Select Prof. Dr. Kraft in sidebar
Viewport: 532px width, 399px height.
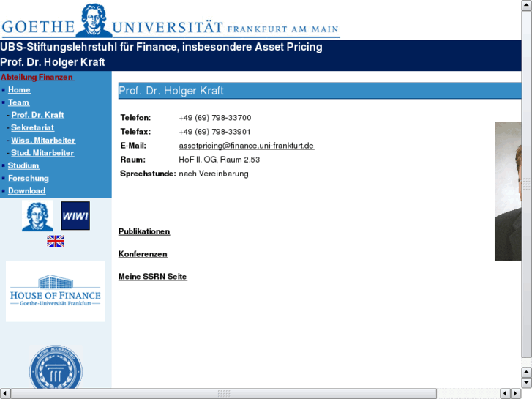pos(37,115)
